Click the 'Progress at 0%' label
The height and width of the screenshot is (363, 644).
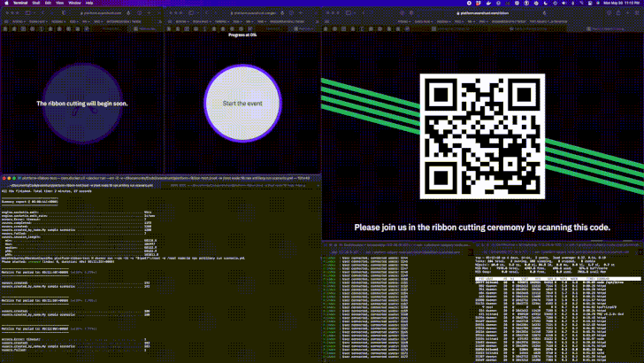coord(242,35)
